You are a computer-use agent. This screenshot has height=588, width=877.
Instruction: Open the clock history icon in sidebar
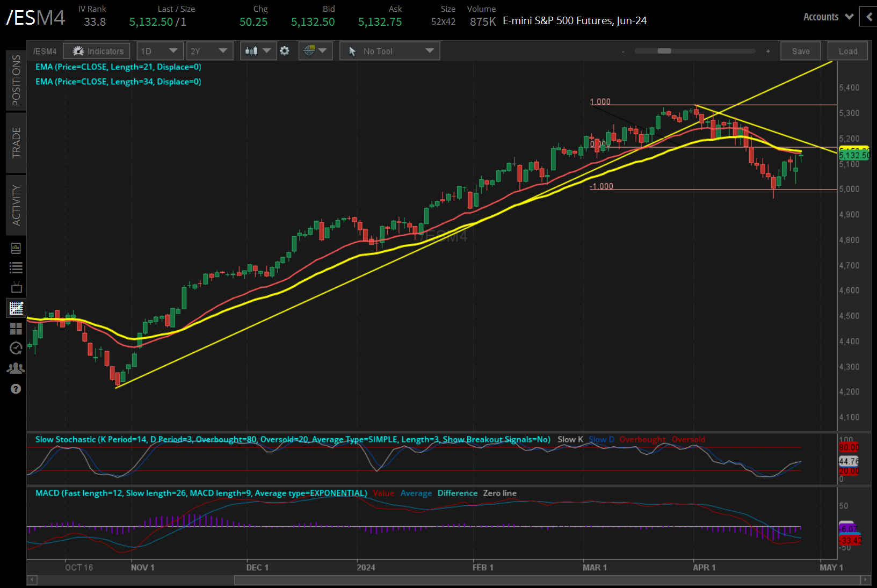click(x=16, y=349)
